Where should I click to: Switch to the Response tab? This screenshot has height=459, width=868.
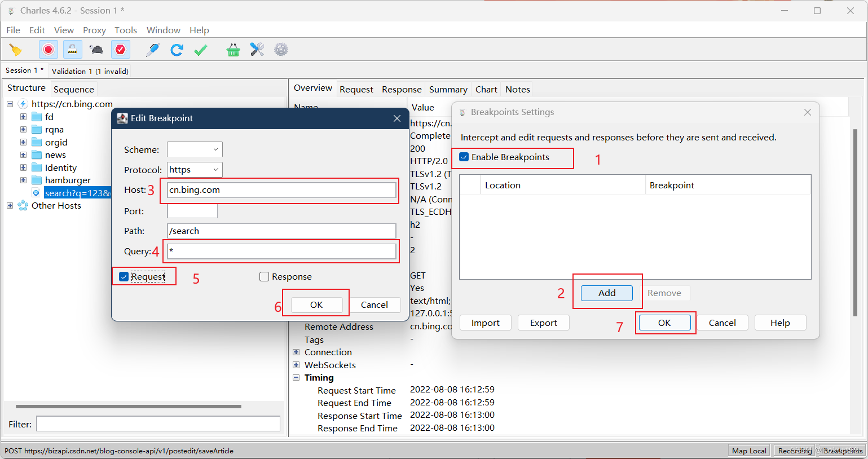[402, 89]
